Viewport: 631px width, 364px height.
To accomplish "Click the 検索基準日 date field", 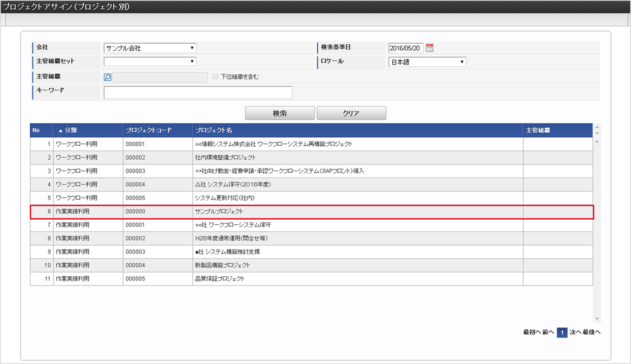I will tap(406, 48).
